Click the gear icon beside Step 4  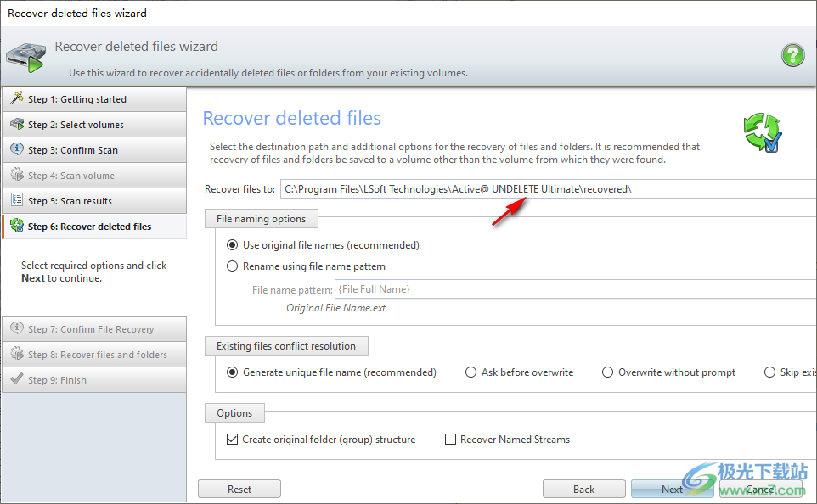coord(17,175)
